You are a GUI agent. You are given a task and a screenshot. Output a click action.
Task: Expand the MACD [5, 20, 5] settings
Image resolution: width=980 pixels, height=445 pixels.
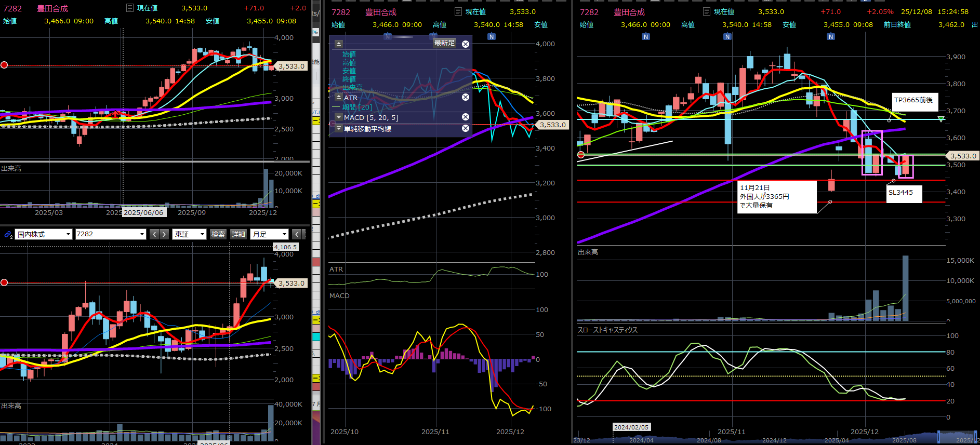[339, 117]
